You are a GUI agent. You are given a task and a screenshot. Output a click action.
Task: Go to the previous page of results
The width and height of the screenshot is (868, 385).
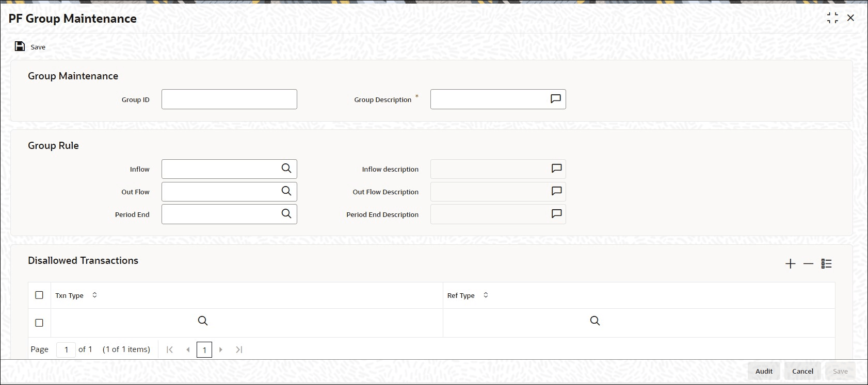click(x=188, y=349)
